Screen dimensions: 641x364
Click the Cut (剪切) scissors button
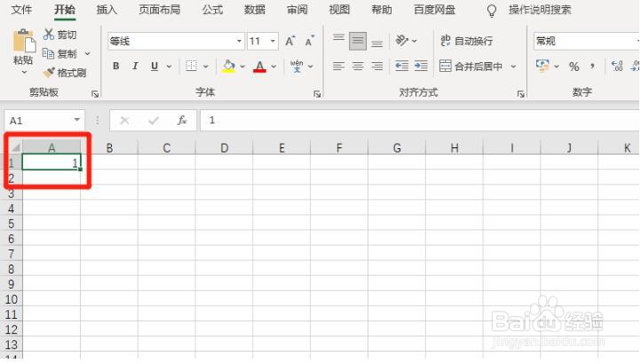click(59, 35)
